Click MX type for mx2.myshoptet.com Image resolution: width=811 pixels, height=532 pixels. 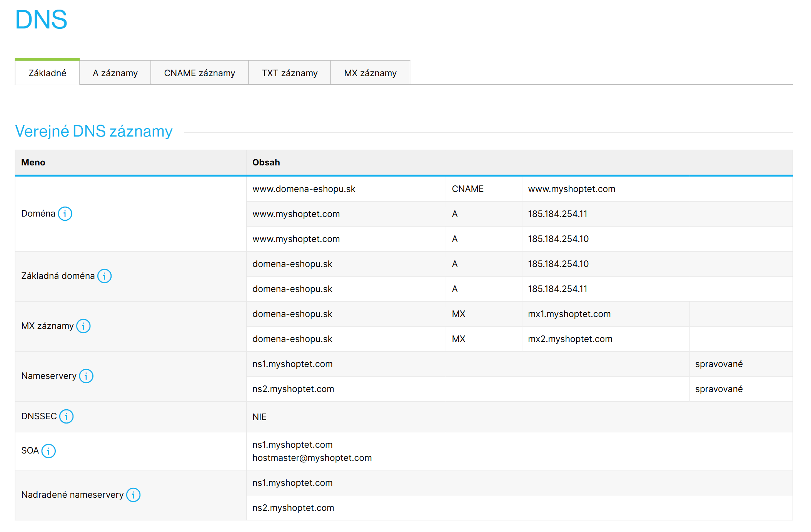pyautogui.click(x=459, y=339)
